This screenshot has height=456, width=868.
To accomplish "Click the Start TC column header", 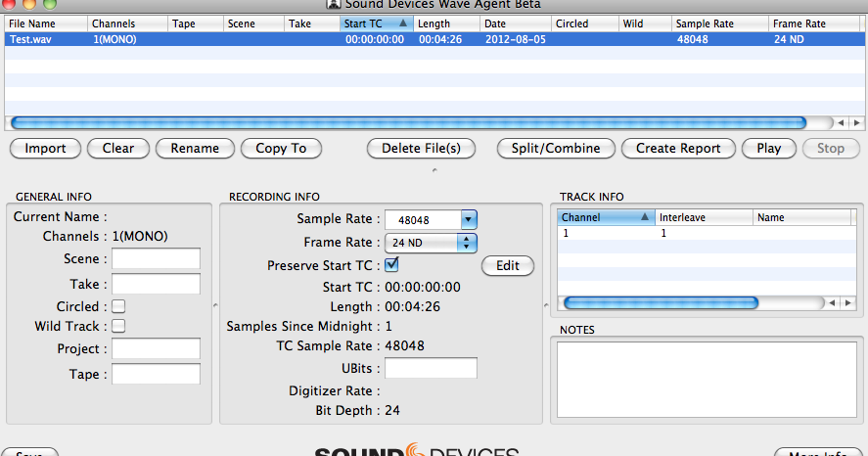I will click(377, 23).
